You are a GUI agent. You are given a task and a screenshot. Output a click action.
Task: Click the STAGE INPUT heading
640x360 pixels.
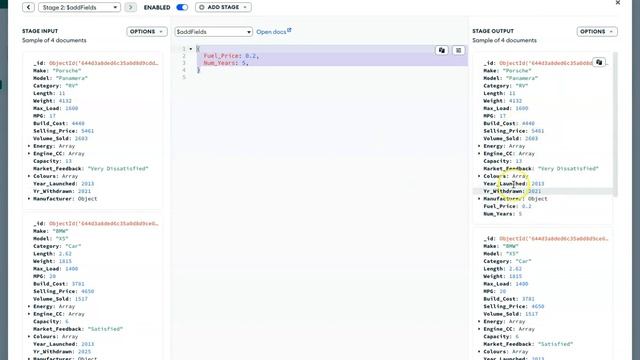40,31
